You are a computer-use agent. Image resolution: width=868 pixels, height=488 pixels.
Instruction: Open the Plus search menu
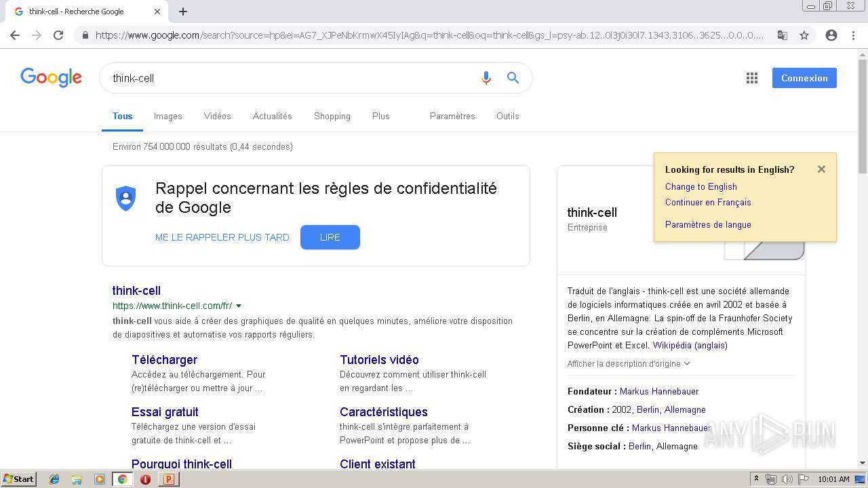point(381,116)
